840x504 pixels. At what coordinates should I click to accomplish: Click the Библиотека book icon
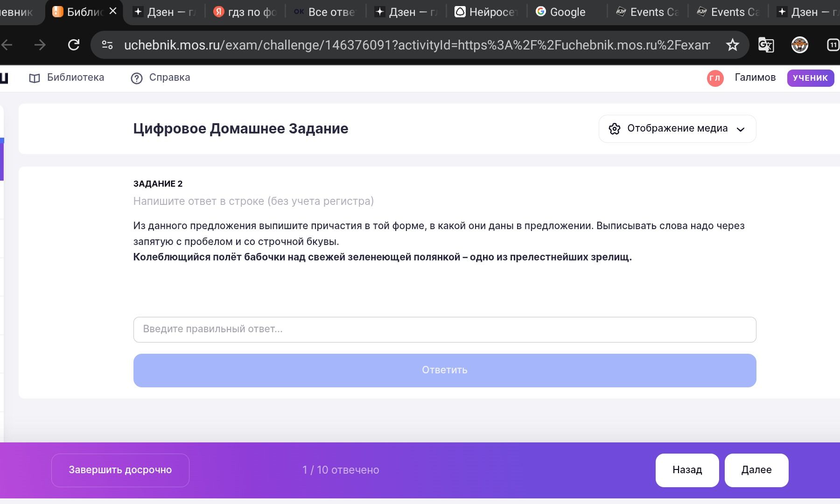[x=35, y=78]
